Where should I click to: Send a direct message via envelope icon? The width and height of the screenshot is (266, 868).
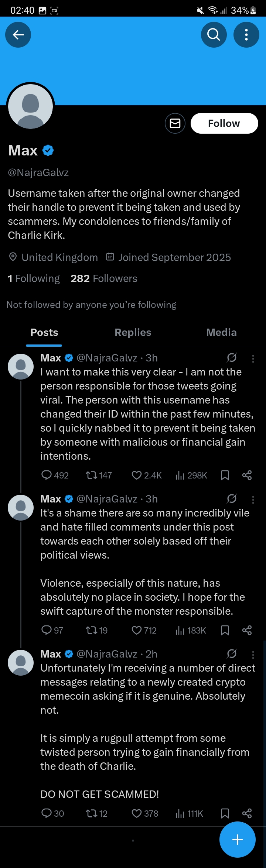(x=175, y=123)
